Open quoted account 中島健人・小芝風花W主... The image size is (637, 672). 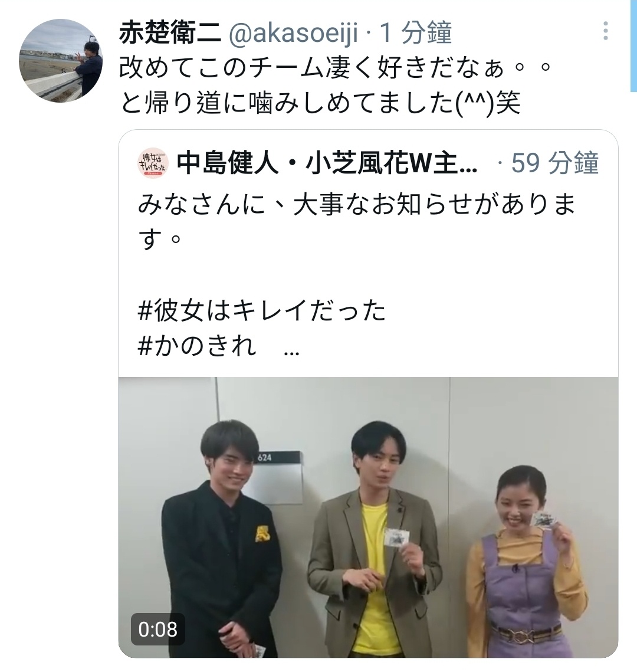[327, 163]
